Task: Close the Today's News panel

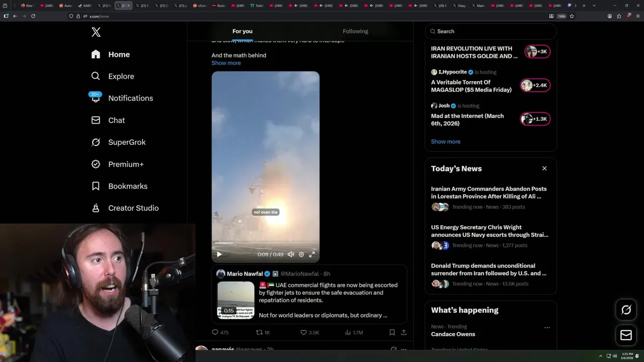Action: [544, 168]
